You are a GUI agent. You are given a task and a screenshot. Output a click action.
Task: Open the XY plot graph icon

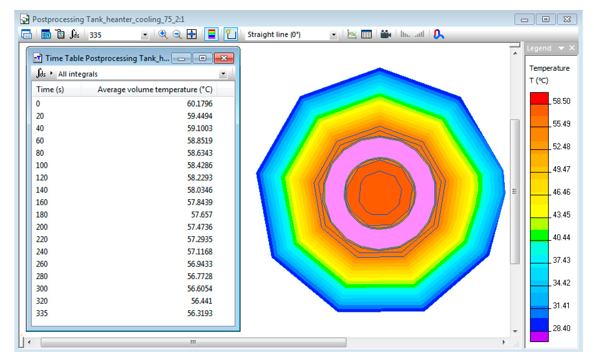pyautogui.click(x=352, y=34)
